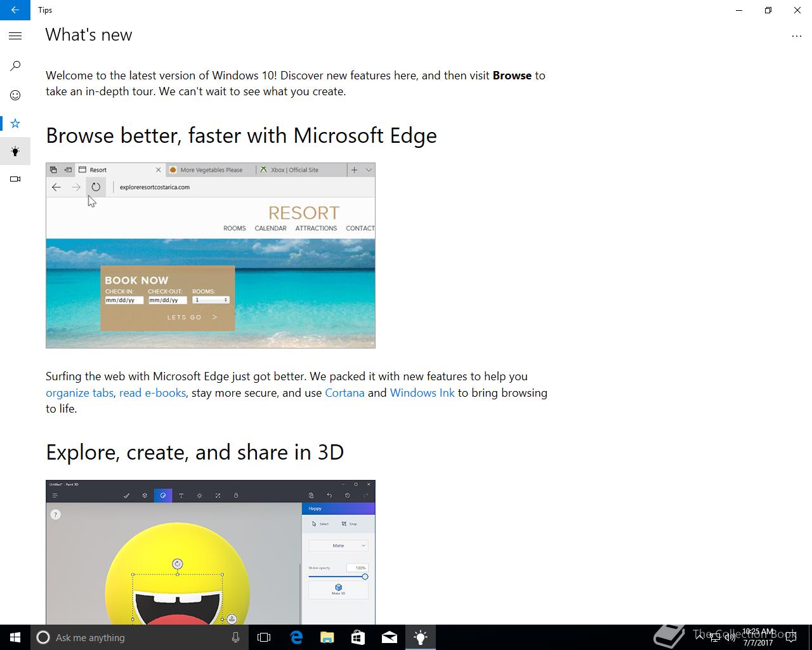
Task: Restore down the Tips window
Action: coord(768,10)
